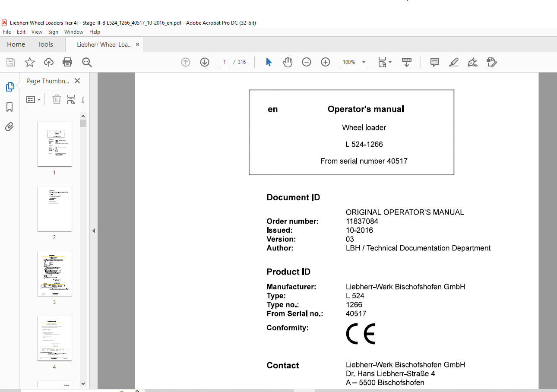557x392 pixels.
Task: Switch to the Home tab
Action: point(16,44)
